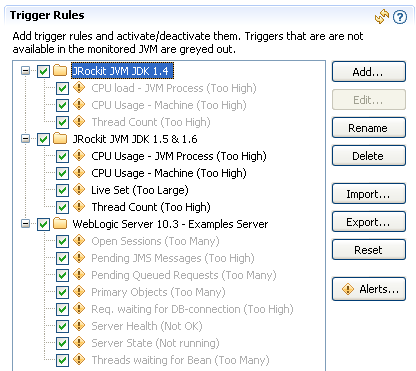Toggle the Live Set (Too Large) checkbox
Viewport: 416px width, 371px height.
pos(62,190)
